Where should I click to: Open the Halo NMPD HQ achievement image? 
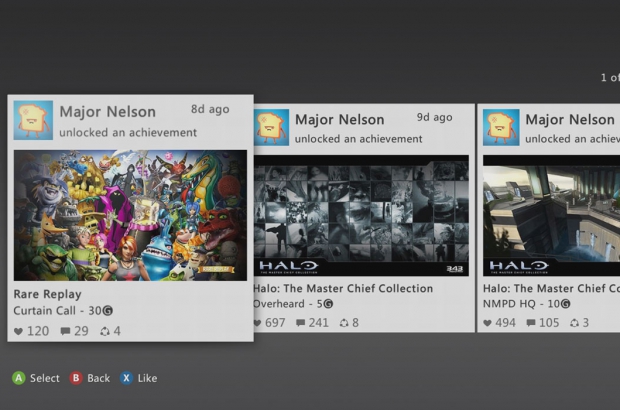click(551, 215)
